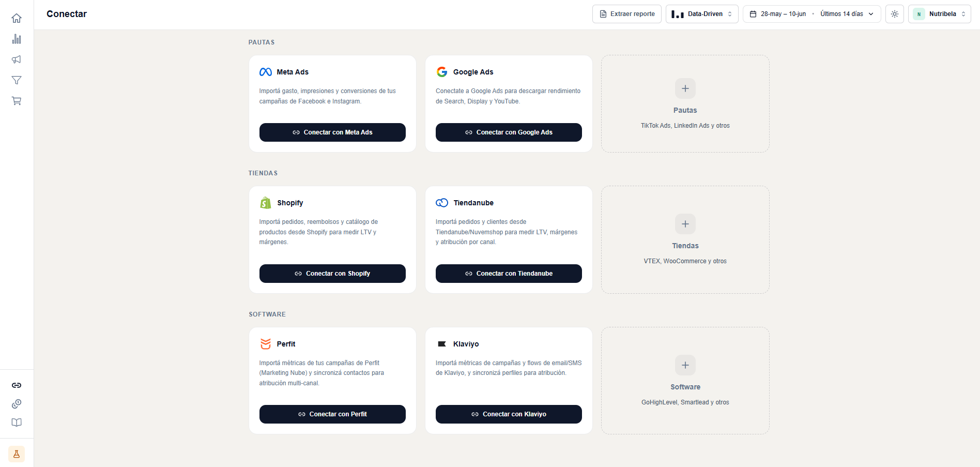Viewport: 980px width, 467px height.
Task: Click the Perfit card title
Action: (286, 344)
